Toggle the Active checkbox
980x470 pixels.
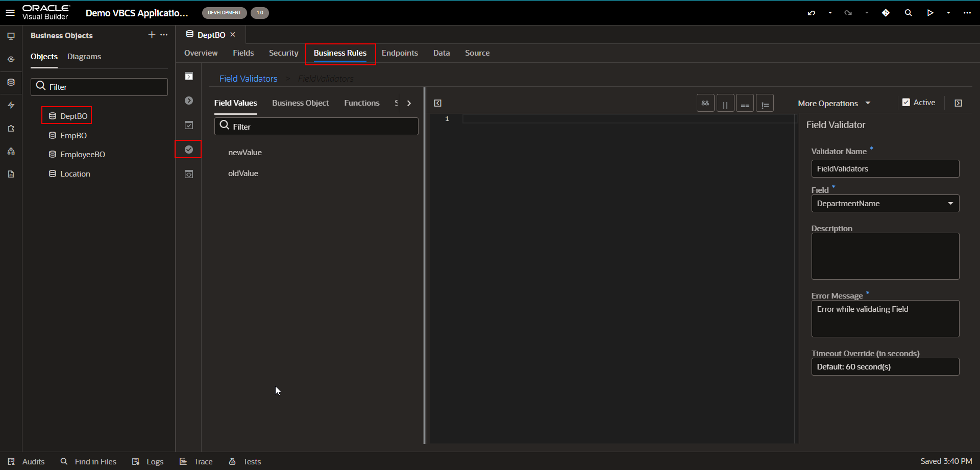tap(906, 103)
